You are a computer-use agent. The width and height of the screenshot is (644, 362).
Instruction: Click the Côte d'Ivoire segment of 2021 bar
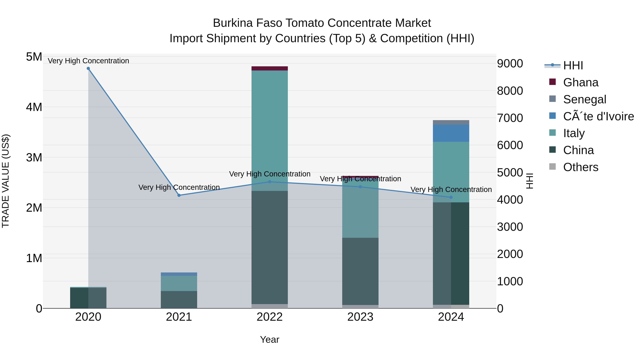179,274
